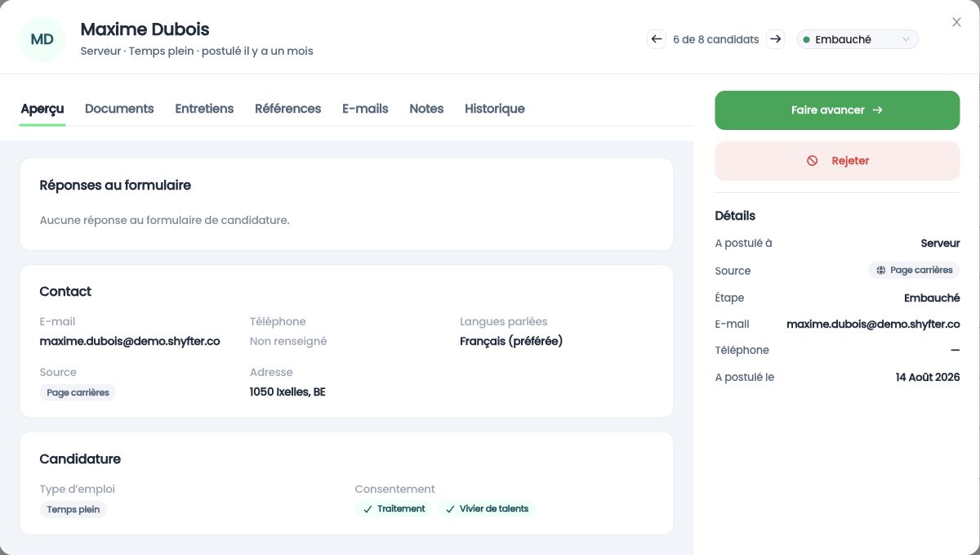Click contact e-mail maxime.dubois@demo.shyfter.co in Contact
This screenshot has width=980, height=555.
coord(130,342)
